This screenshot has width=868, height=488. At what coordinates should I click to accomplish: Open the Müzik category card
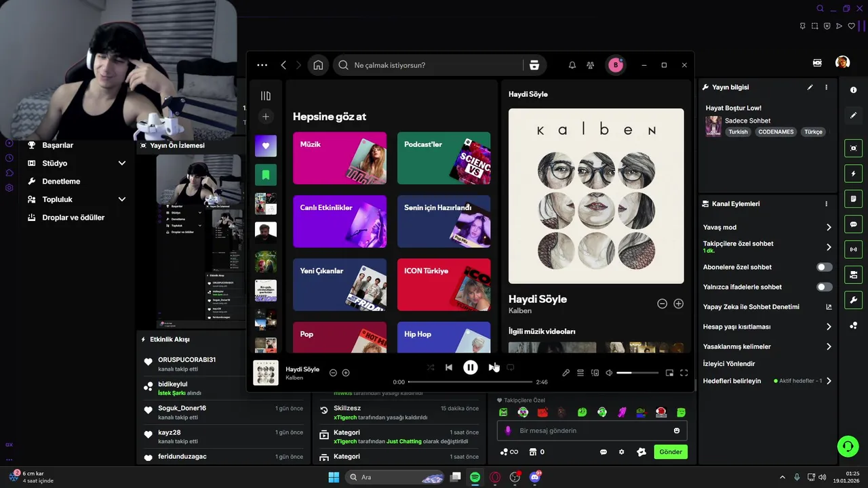coord(340,158)
